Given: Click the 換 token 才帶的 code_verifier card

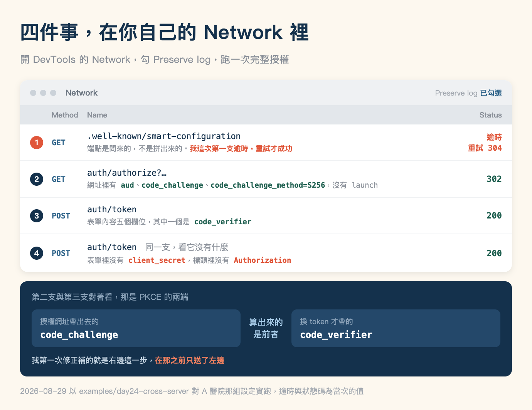Looking at the screenshot, I should point(396,328).
